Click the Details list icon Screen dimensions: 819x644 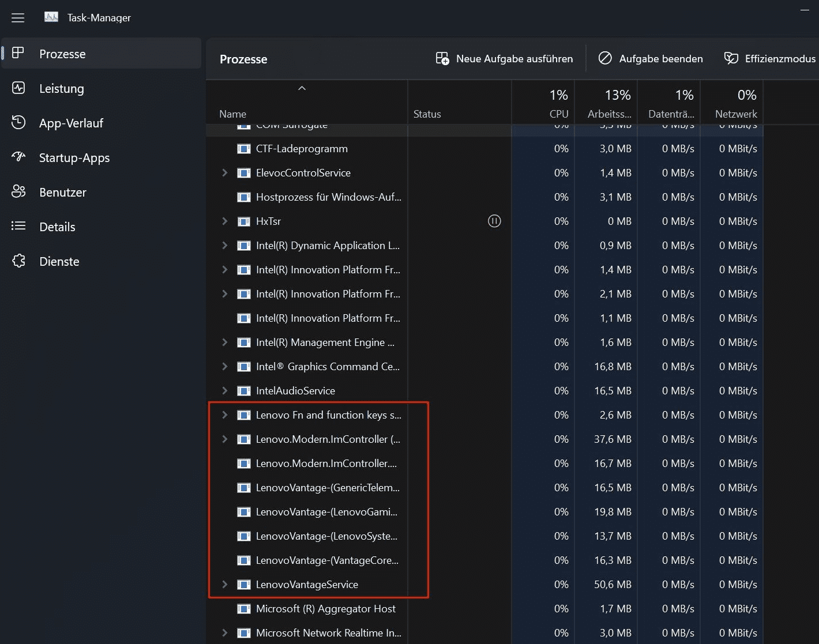[18, 226]
